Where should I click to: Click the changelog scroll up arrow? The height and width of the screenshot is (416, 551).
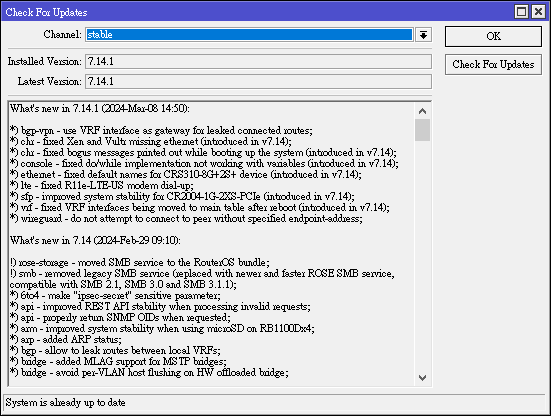click(x=422, y=111)
